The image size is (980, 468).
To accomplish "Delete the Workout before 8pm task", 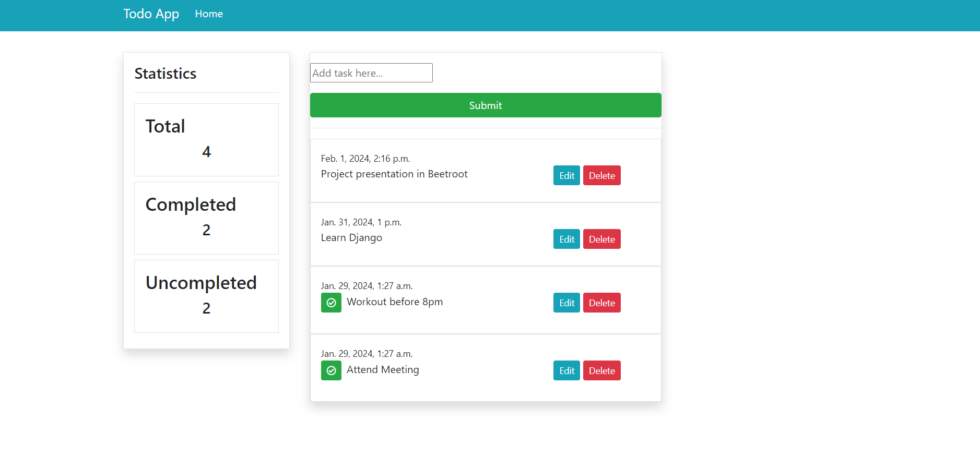I will [x=601, y=303].
